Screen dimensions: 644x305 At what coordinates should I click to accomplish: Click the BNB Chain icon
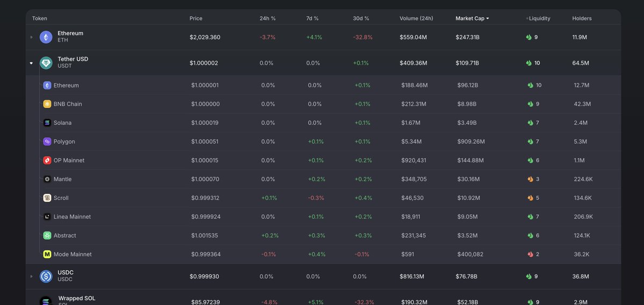click(x=47, y=104)
